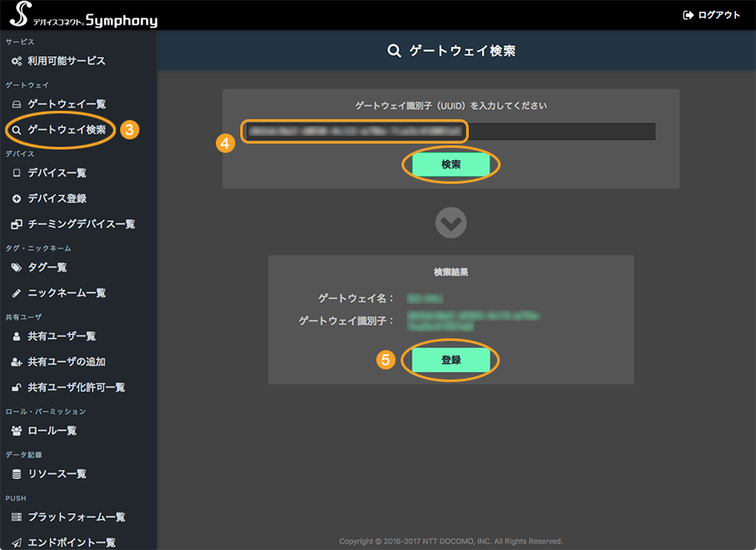Open エンドポイント一覧 in the sidebar
The width and height of the screenshot is (756, 550).
[x=71, y=542]
